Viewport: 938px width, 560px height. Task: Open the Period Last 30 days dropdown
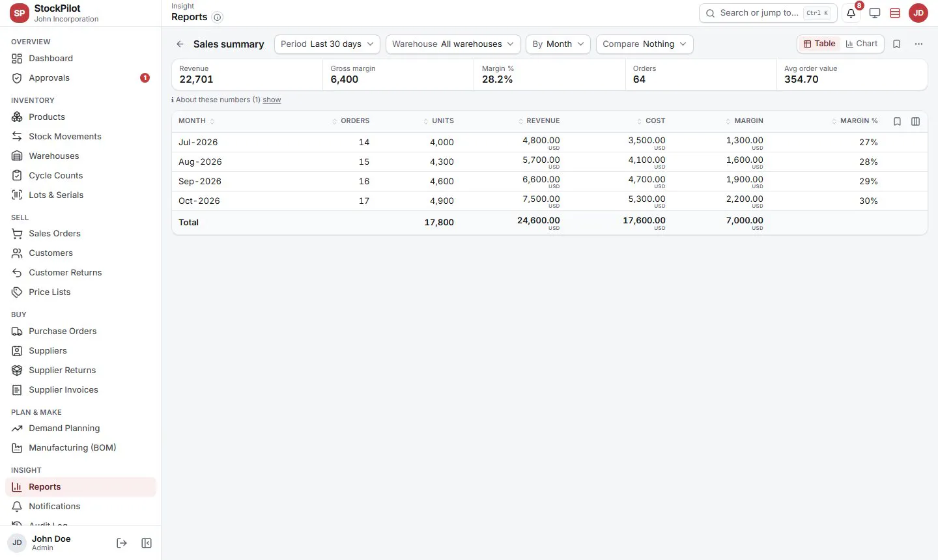pos(327,44)
